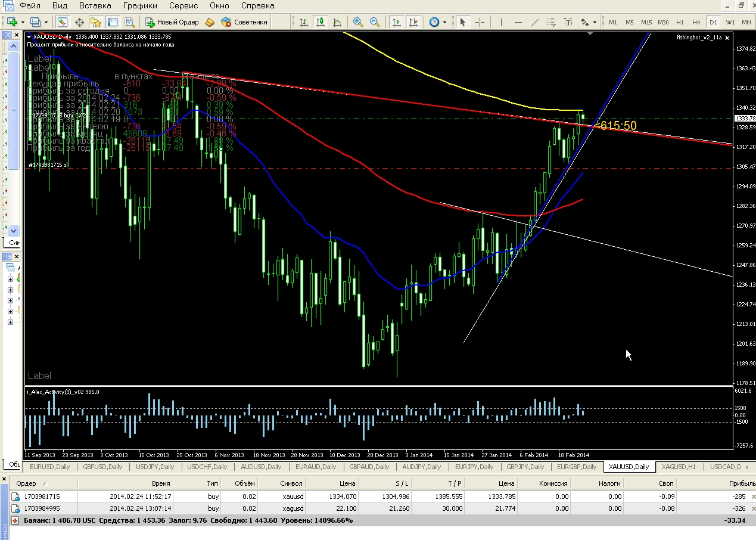Toggle Chart Shift icon
The width and height of the screenshot is (756, 540).
[413, 22]
